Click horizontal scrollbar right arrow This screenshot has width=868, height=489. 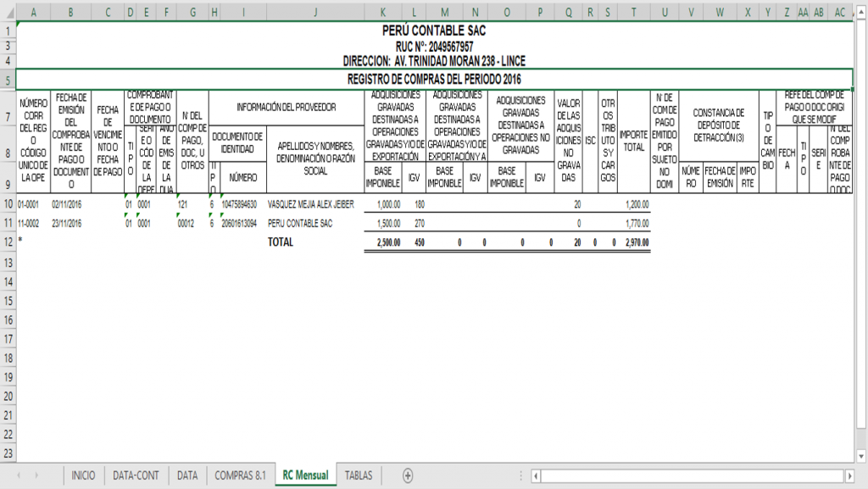click(x=849, y=475)
